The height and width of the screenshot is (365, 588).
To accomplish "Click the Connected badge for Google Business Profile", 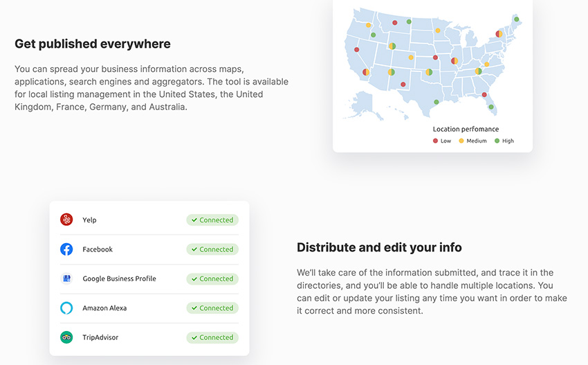I will tap(212, 278).
